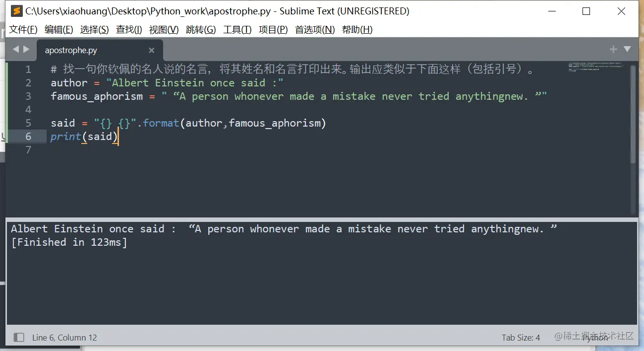Click the new tab plus button
Screen dimensions: 644x351
[613, 49]
